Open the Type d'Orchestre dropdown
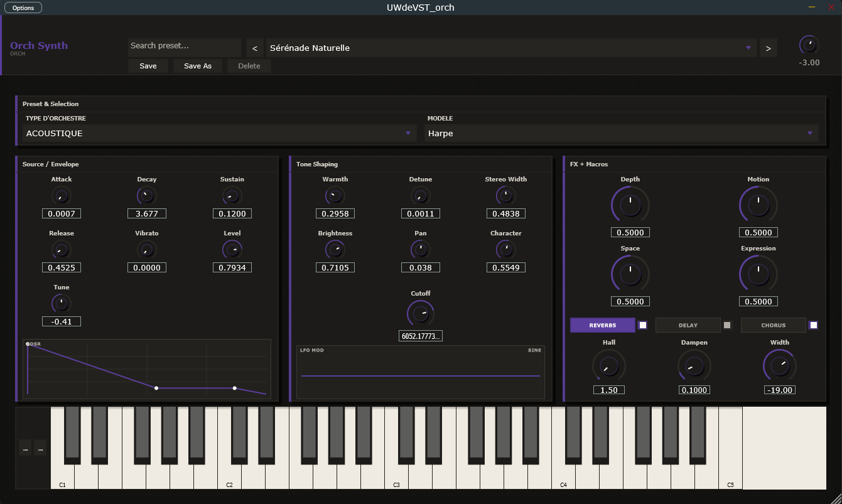This screenshot has height=504, width=842. click(x=219, y=133)
